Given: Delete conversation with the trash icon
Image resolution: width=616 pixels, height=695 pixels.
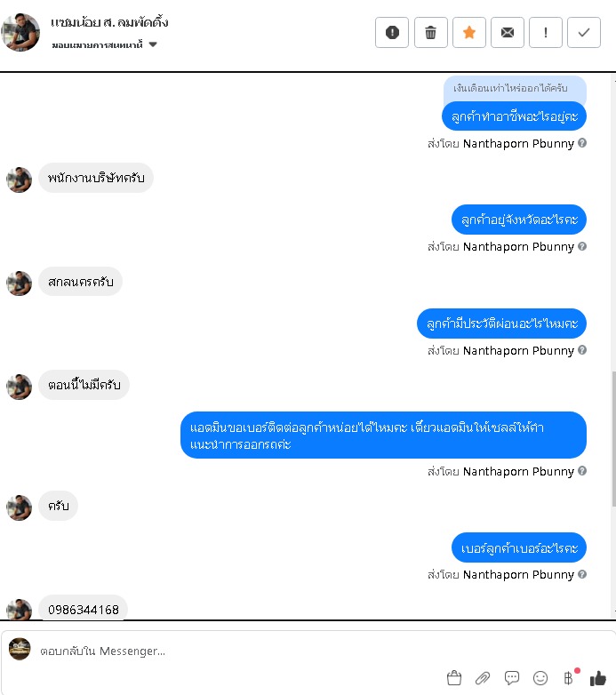Looking at the screenshot, I should (x=430, y=32).
